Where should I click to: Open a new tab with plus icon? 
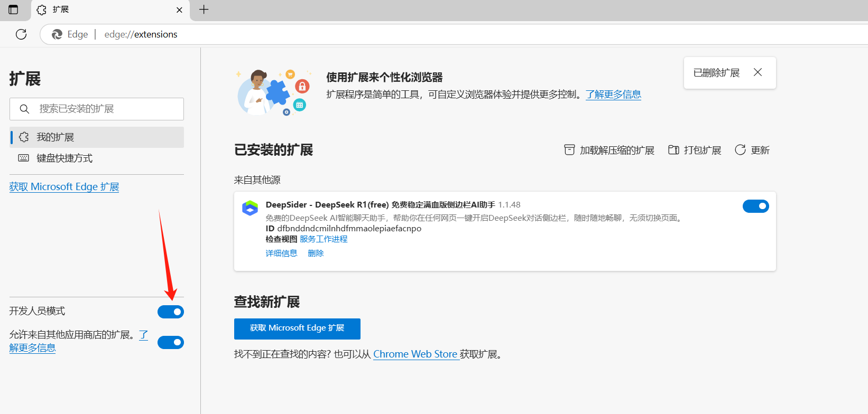(204, 10)
